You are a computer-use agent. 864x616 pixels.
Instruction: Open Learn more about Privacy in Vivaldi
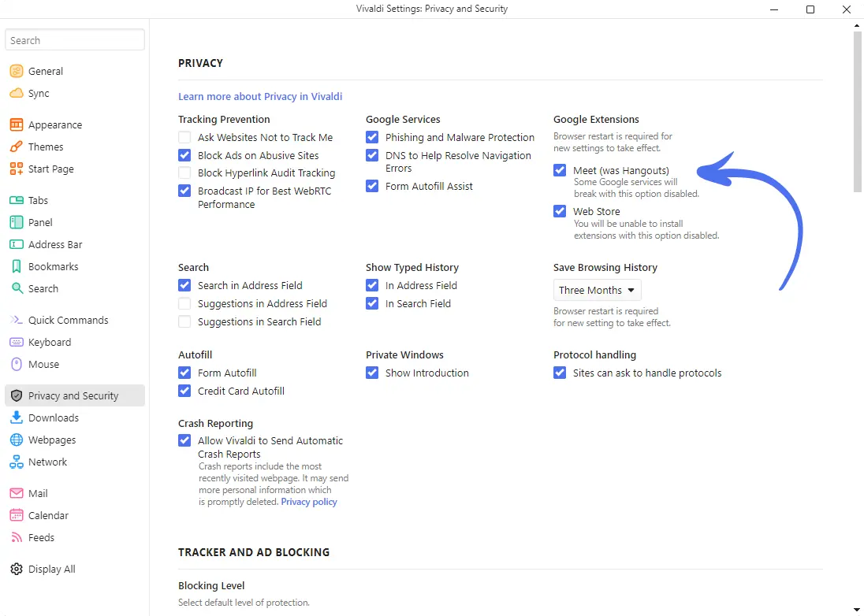point(260,96)
